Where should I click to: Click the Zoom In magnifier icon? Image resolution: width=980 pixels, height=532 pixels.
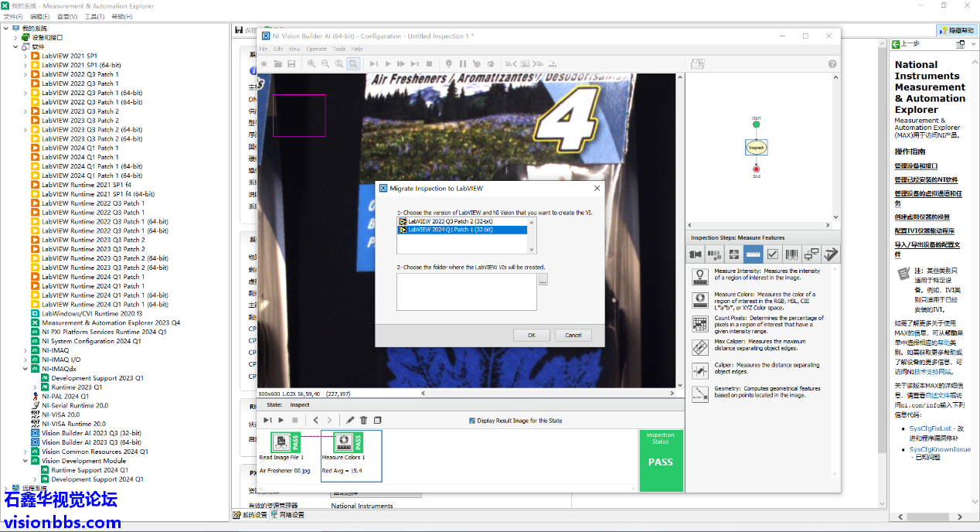click(x=311, y=64)
